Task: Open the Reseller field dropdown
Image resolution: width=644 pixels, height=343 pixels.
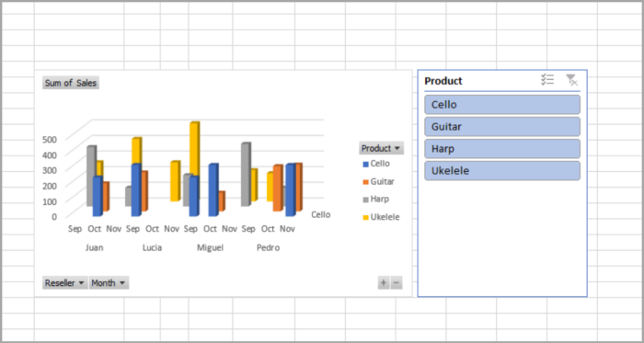Action: click(x=65, y=282)
